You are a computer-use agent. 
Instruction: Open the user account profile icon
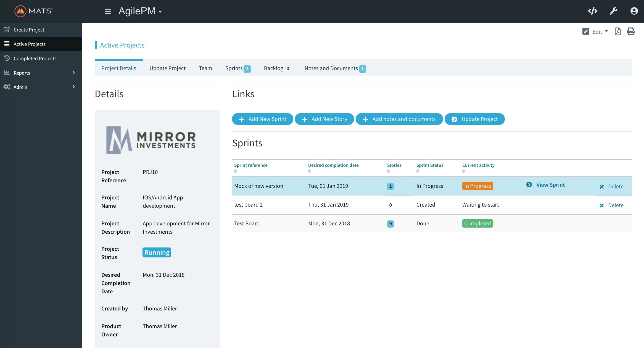[634, 11]
